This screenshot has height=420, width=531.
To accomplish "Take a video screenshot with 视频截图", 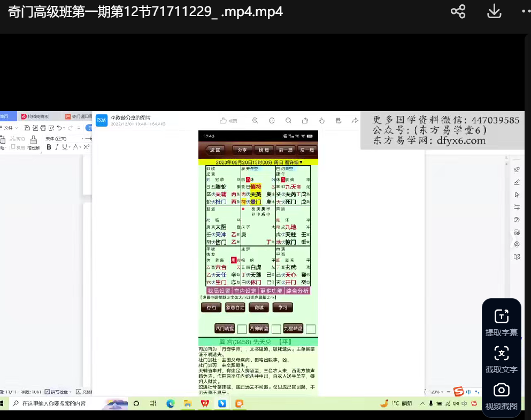I will [501, 396].
